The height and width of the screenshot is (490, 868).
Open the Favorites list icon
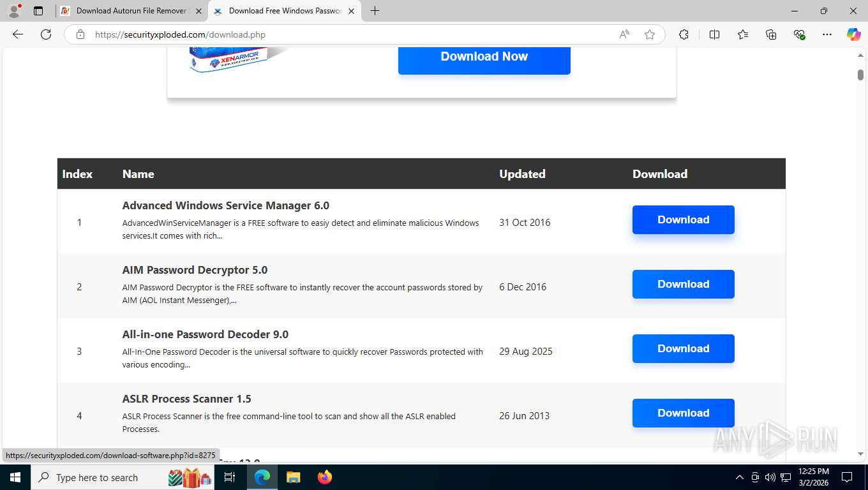click(743, 34)
